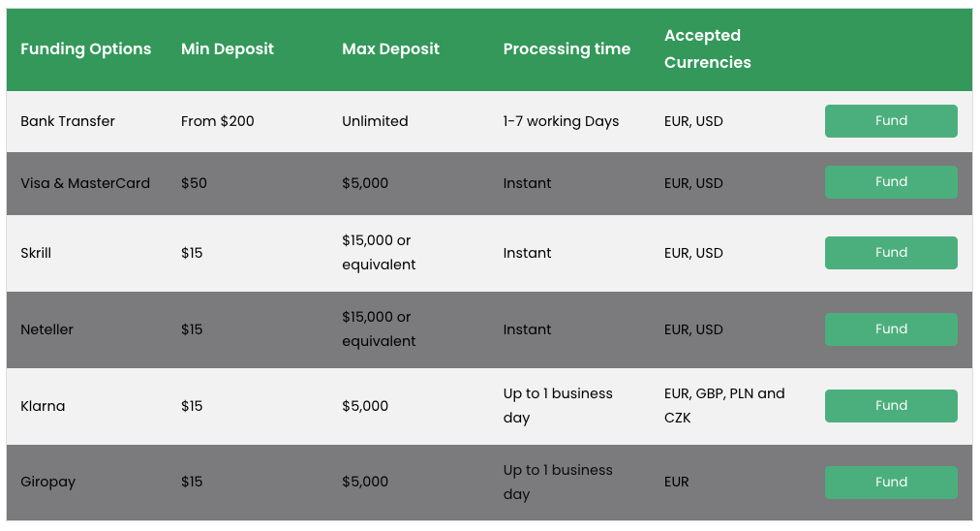Click the Neteller Fund button

tap(891, 329)
